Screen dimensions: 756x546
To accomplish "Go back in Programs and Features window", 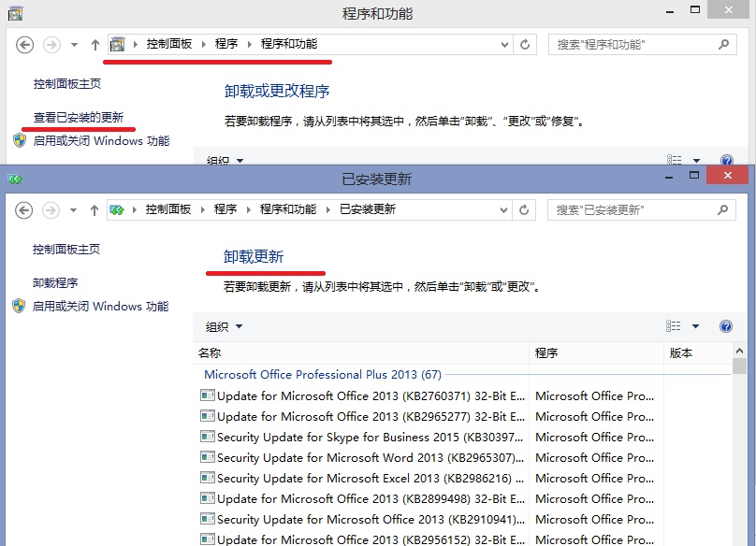I will click(24, 45).
